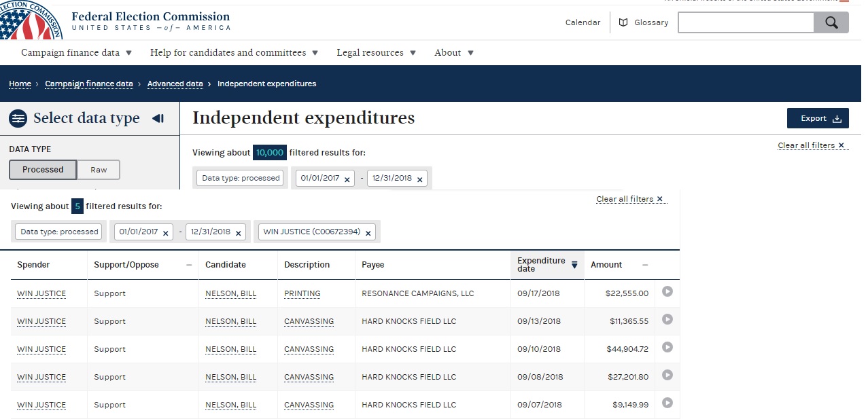Screen dimensions: 868x419
Task: Click the site search input field
Action: click(x=746, y=22)
